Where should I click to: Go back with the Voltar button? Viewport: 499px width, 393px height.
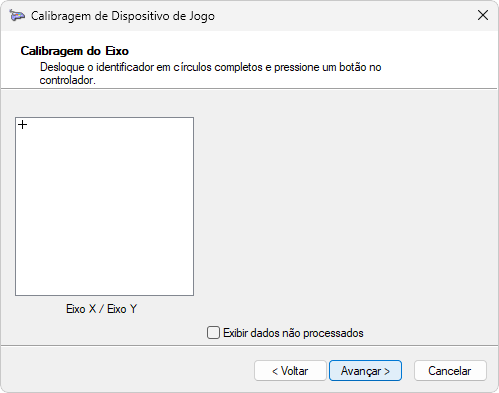(x=290, y=371)
